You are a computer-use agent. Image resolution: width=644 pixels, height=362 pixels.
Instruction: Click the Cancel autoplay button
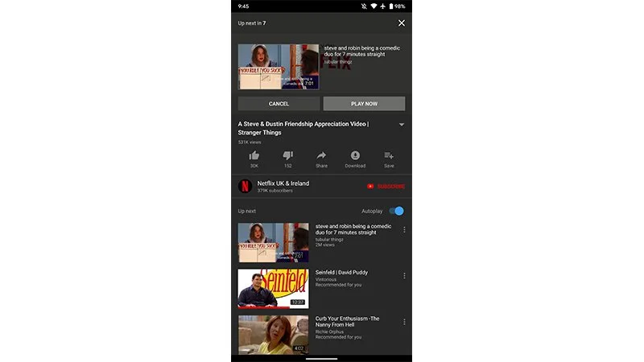pos(279,104)
